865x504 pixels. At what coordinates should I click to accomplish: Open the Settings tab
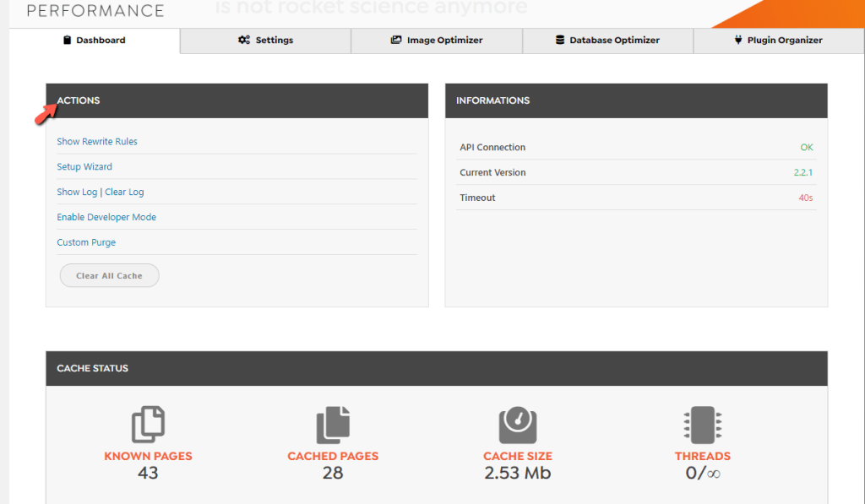click(265, 41)
